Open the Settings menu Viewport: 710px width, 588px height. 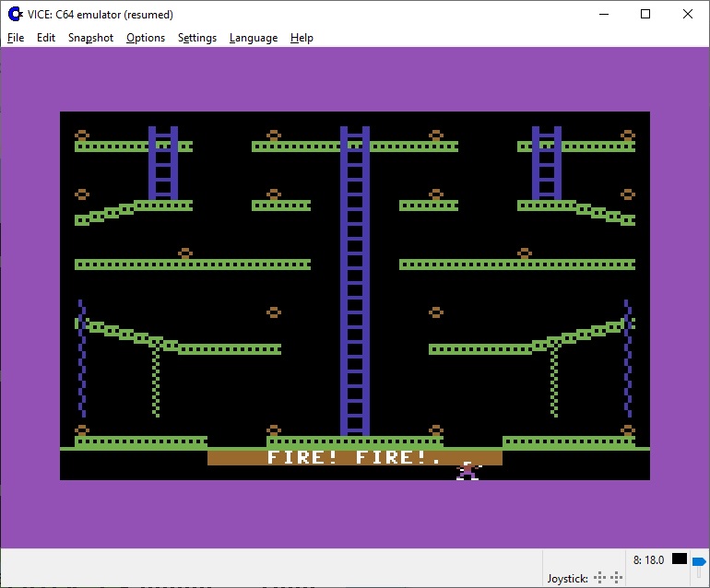(x=197, y=38)
